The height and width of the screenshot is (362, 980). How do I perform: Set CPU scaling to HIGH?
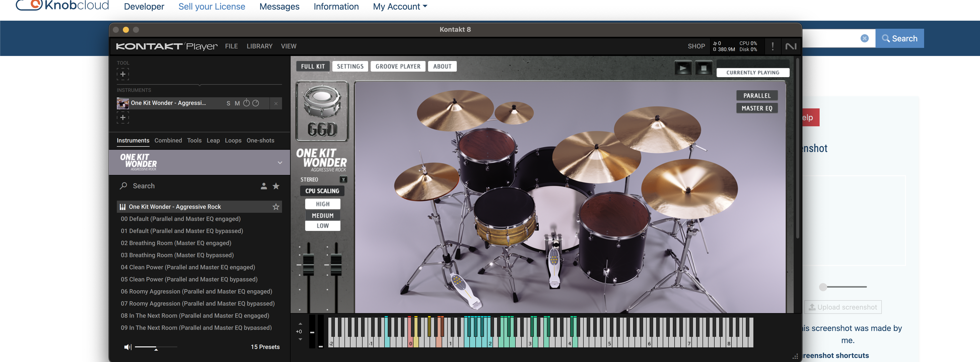[x=323, y=204]
